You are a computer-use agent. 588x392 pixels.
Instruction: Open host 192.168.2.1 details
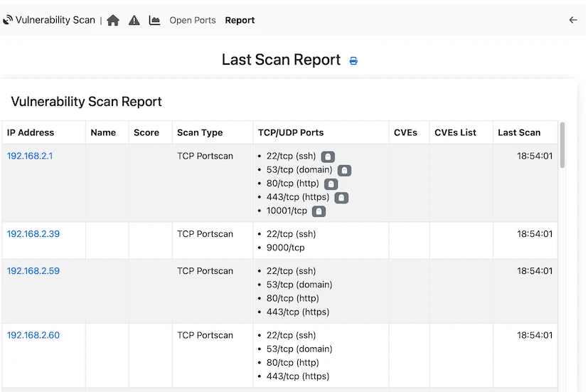click(30, 156)
